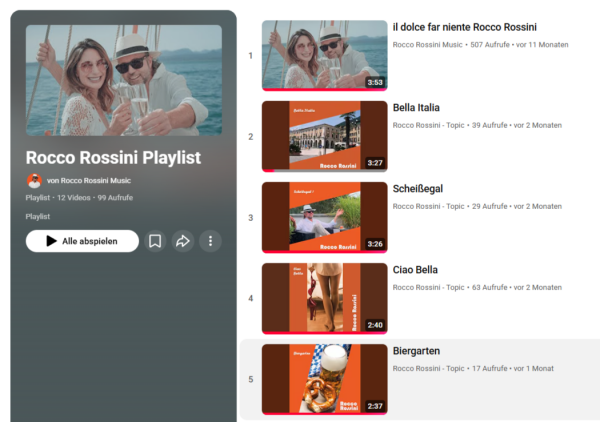Click the 3:27 duration badge

(x=375, y=163)
